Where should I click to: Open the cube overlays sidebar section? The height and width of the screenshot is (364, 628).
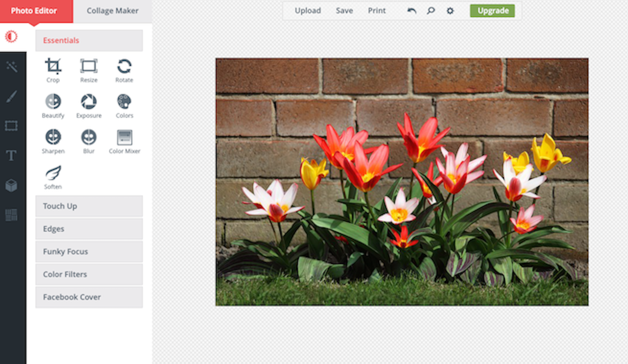point(11,185)
